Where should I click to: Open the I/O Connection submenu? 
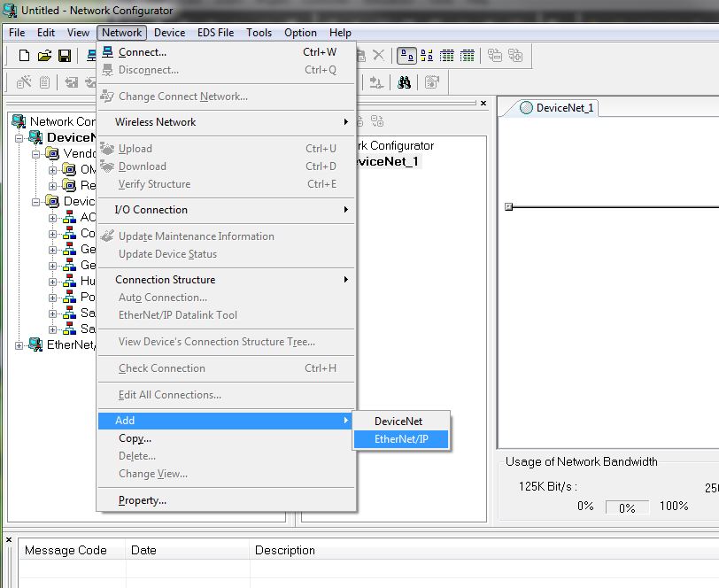coord(227,210)
